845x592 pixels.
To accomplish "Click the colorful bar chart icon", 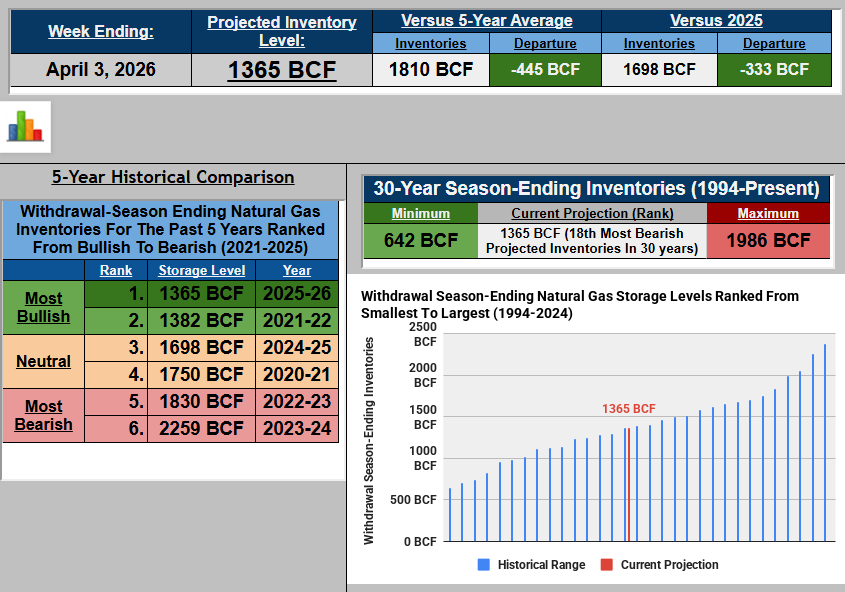I will [x=25, y=127].
